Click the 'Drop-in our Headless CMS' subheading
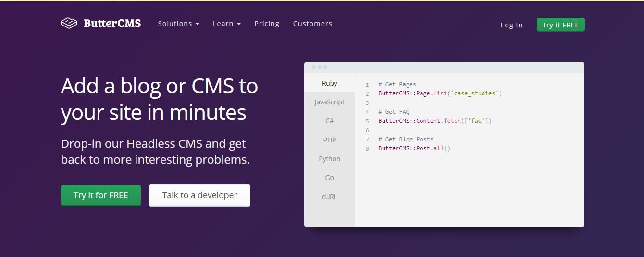The image size is (644, 257). pyautogui.click(x=155, y=152)
